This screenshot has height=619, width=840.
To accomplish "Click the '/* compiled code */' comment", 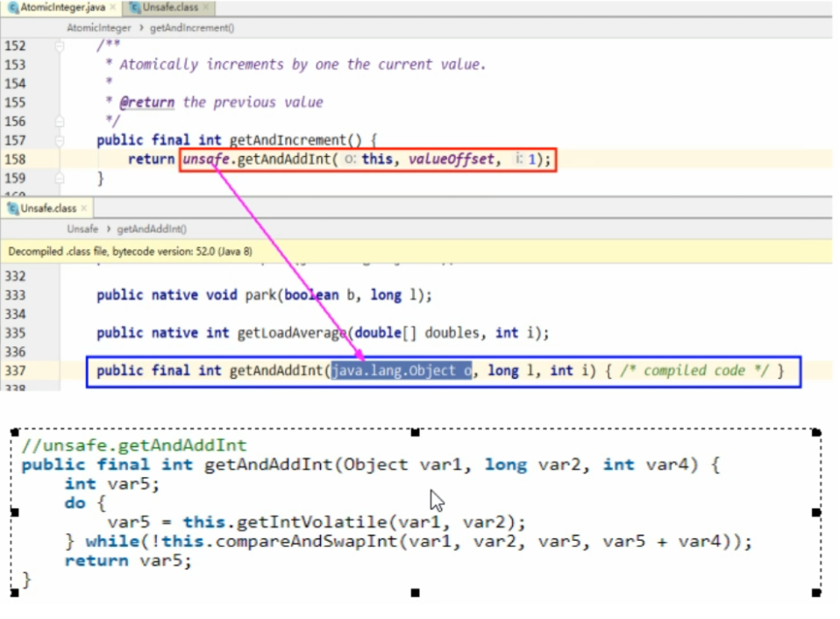I will point(694,371).
